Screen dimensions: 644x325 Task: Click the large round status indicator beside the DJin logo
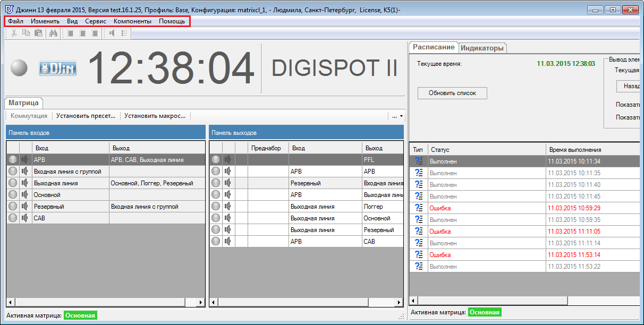click(x=19, y=68)
